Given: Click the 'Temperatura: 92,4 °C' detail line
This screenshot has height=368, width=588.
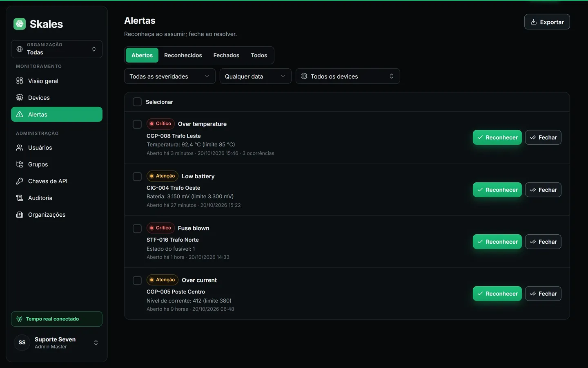Looking at the screenshot, I should 191,144.
